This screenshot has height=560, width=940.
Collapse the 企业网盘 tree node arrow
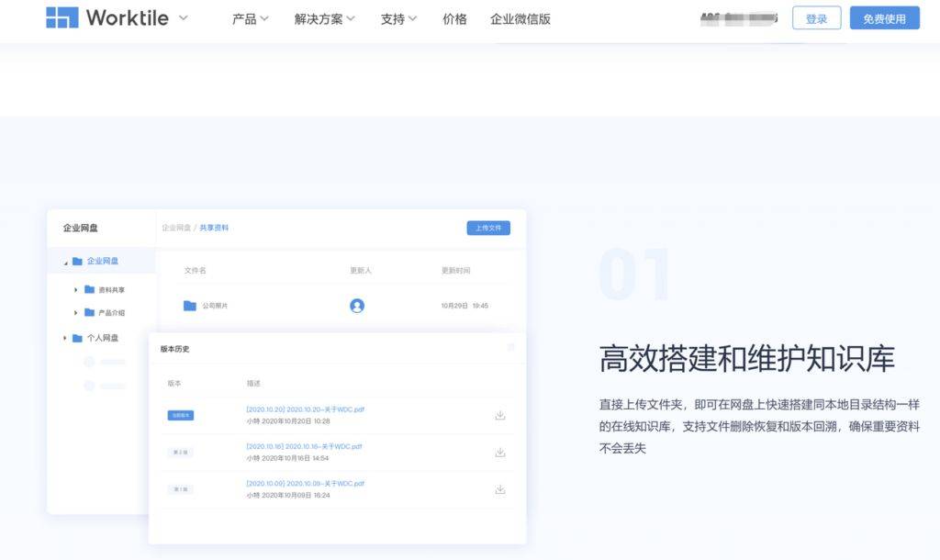pos(65,262)
